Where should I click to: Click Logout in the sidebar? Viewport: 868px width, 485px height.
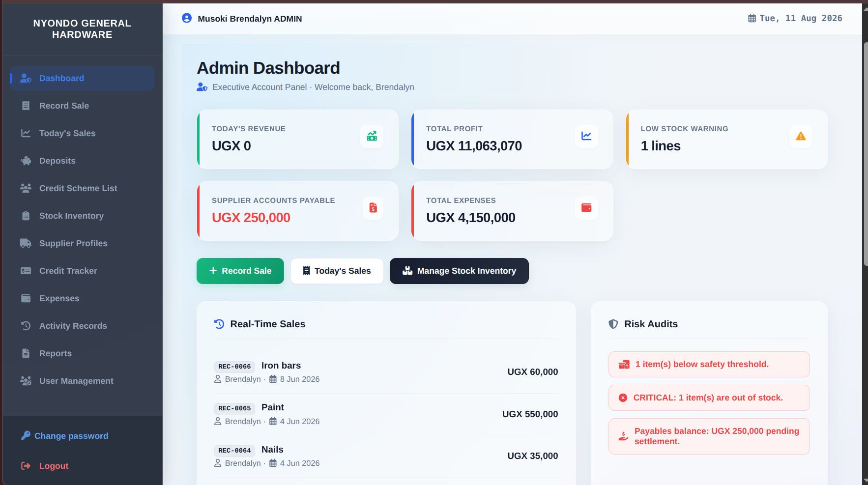coord(45,466)
